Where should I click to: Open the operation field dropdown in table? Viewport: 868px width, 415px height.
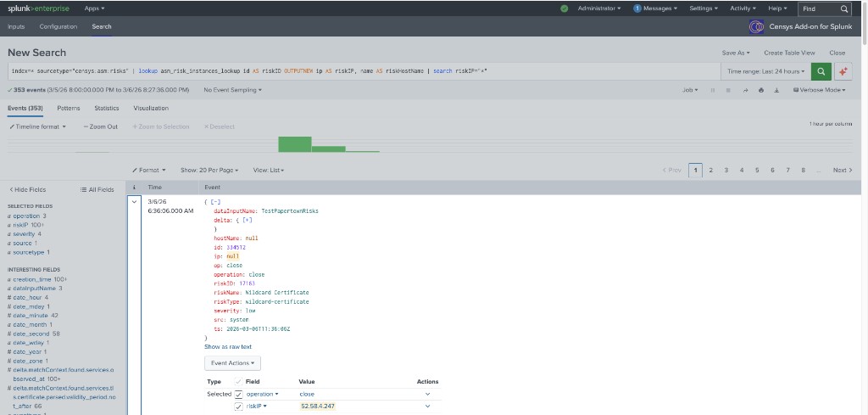[x=263, y=394]
